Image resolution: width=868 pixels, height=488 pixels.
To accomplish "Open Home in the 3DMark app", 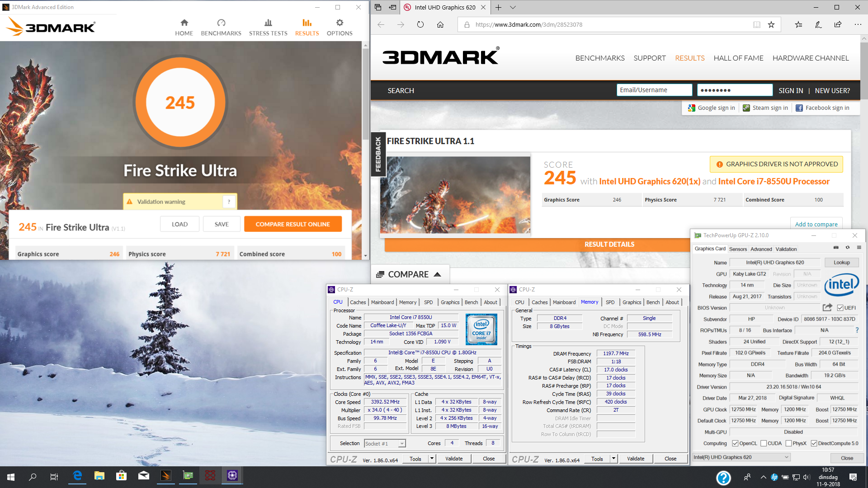I will (x=184, y=28).
